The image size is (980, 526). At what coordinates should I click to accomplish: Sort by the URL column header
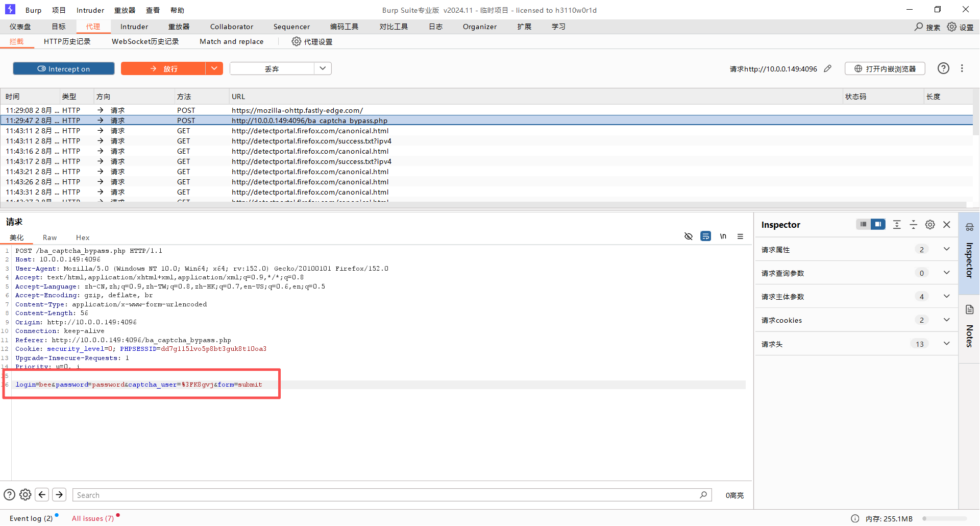click(535, 97)
